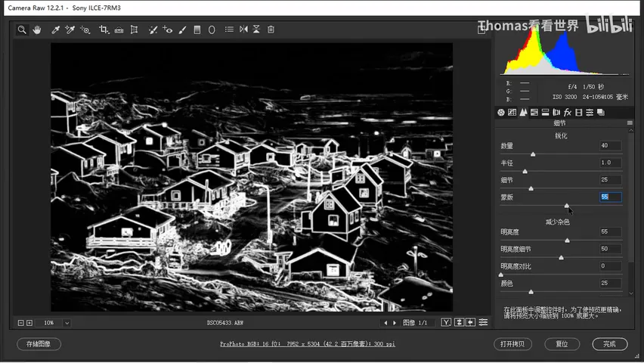Open the preferences list icon in toolbar
This screenshot has height=363, width=644.
coord(229,29)
